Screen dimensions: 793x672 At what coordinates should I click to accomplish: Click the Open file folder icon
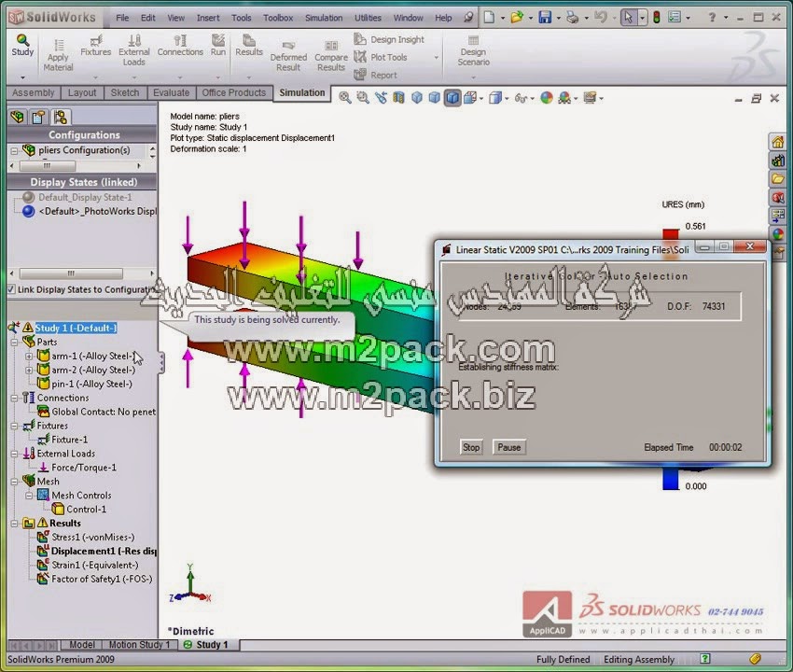point(517,17)
